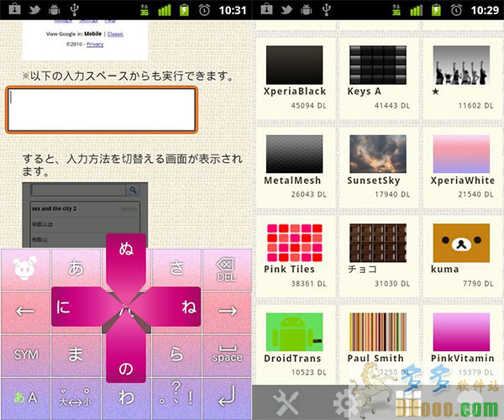Tap the wrench tools icon in bottom bar
The width and height of the screenshot is (504, 420).
(286, 402)
